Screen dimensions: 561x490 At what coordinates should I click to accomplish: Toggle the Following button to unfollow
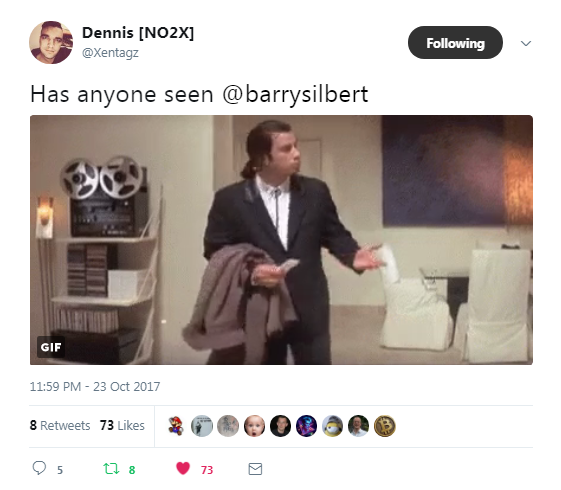[455, 43]
